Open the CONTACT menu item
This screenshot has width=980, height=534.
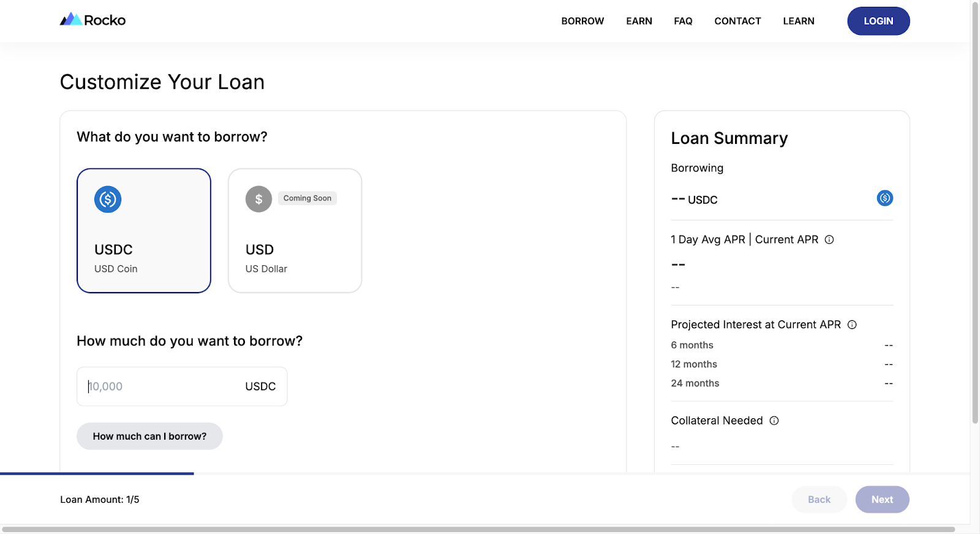pyautogui.click(x=737, y=21)
